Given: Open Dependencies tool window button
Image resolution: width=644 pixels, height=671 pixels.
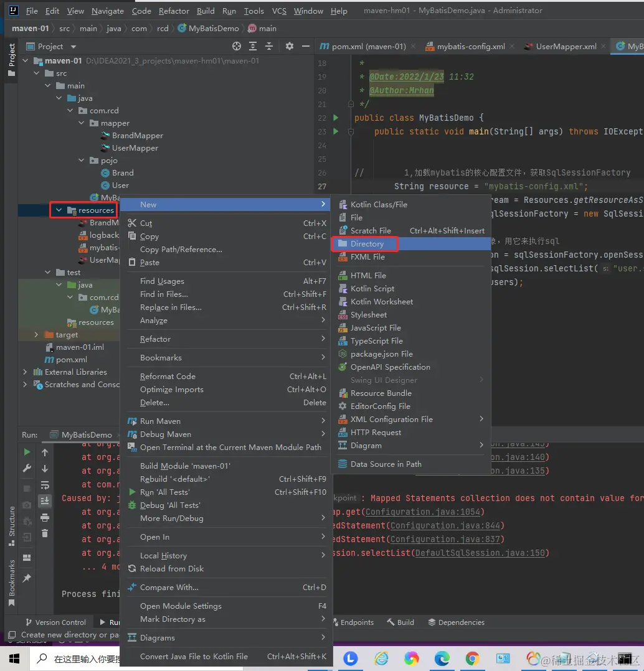Looking at the screenshot, I should [457, 622].
